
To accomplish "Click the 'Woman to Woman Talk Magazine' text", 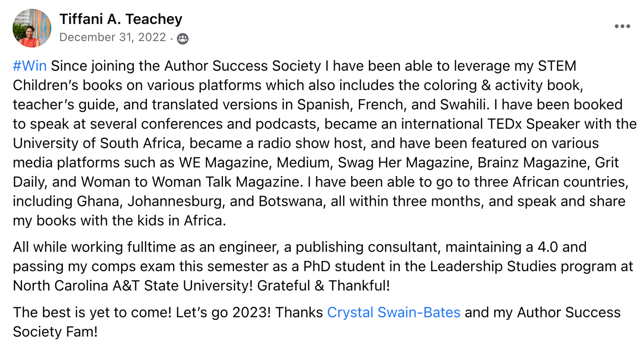I will pos(192,182).
